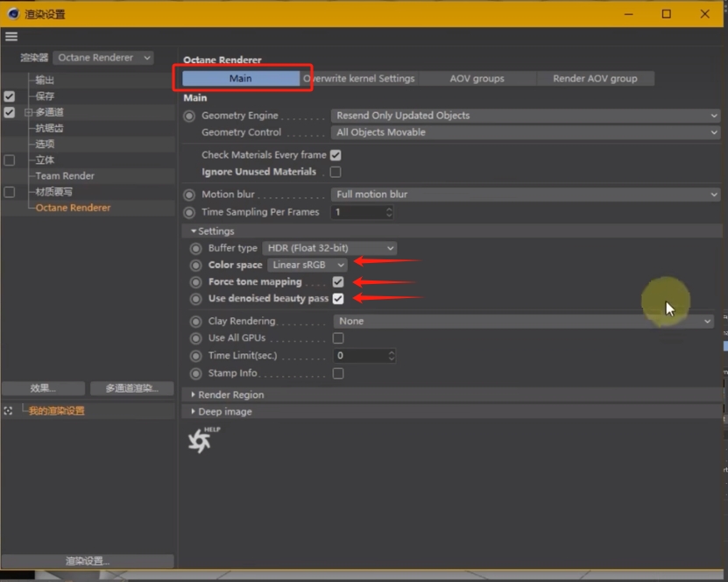Select Octane Renderer tree item
The width and height of the screenshot is (728, 582).
pyautogui.click(x=73, y=208)
